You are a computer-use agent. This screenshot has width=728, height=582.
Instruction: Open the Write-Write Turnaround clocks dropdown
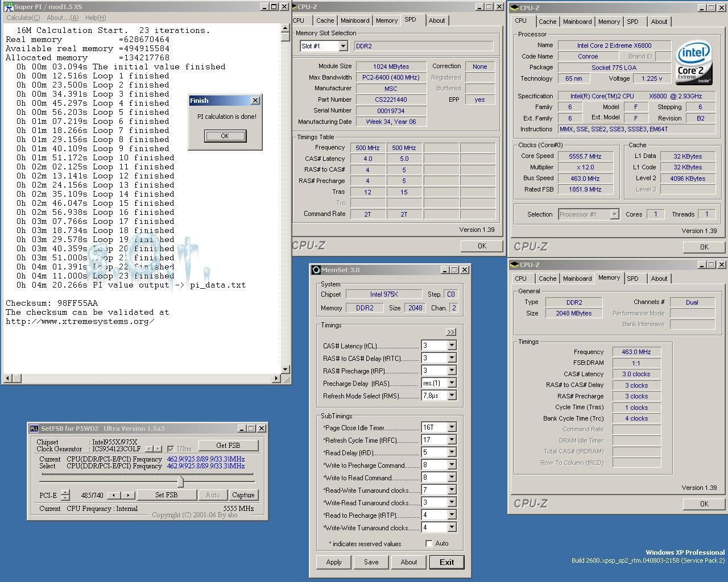tap(452, 527)
